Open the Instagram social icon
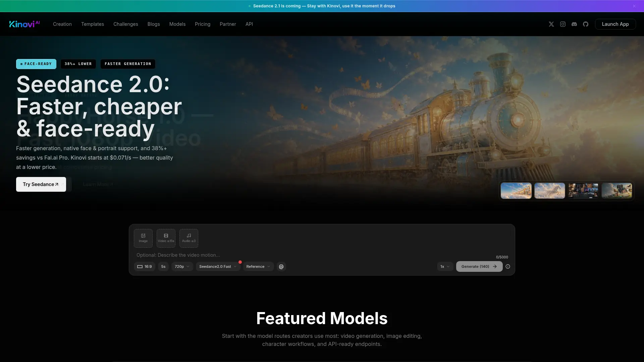This screenshot has width=644, height=362. tap(563, 24)
